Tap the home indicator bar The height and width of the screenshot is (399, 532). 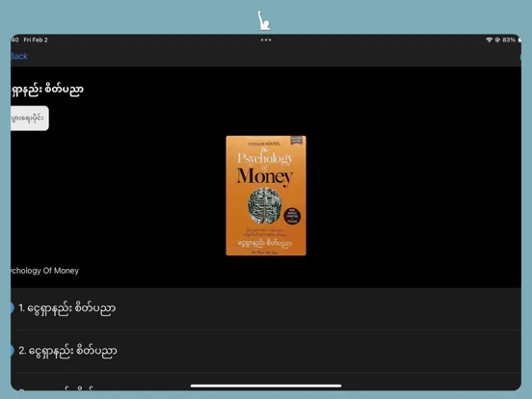click(266, 386)
